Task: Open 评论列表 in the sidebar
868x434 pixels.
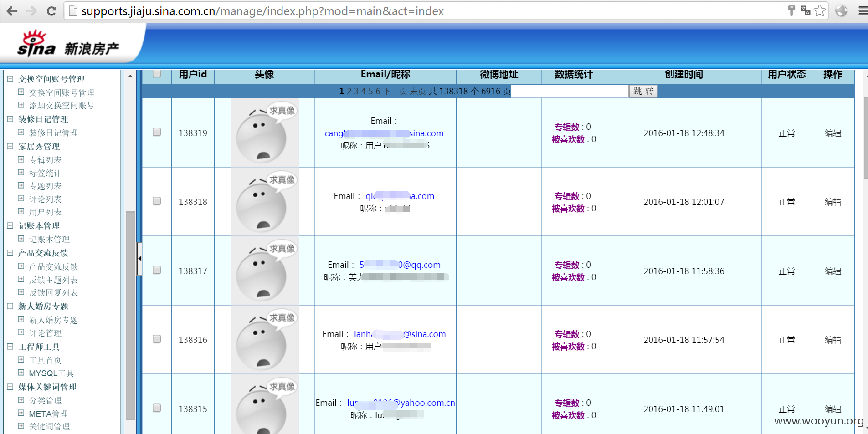Action: (45, 199)
